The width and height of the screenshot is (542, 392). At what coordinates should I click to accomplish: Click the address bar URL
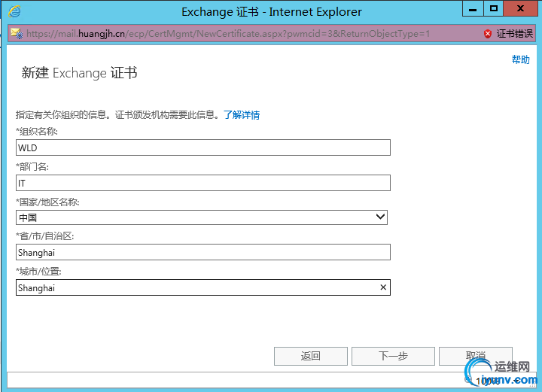pos(228,34)
